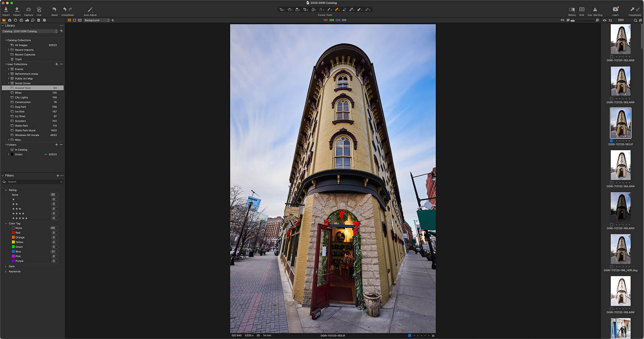Select the Skate Park Mural collection
The image size is (644, 339).
point(25,130)
